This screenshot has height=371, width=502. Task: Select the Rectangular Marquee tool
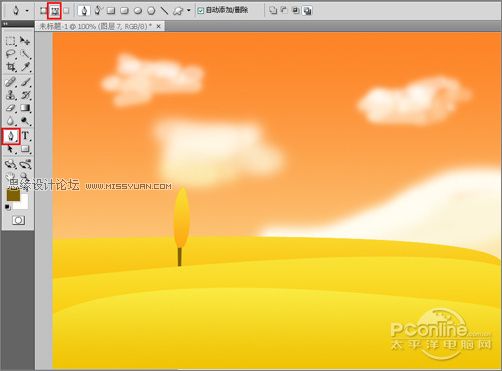10,41
